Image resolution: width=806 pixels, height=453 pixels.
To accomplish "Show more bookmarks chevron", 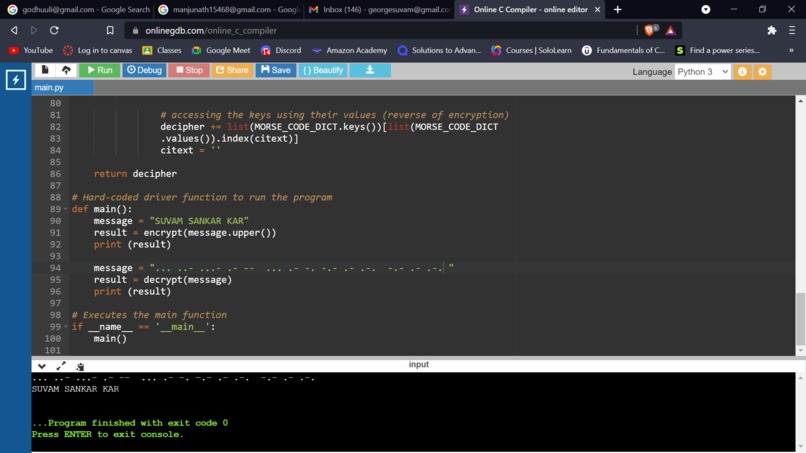I will point(791,50).
